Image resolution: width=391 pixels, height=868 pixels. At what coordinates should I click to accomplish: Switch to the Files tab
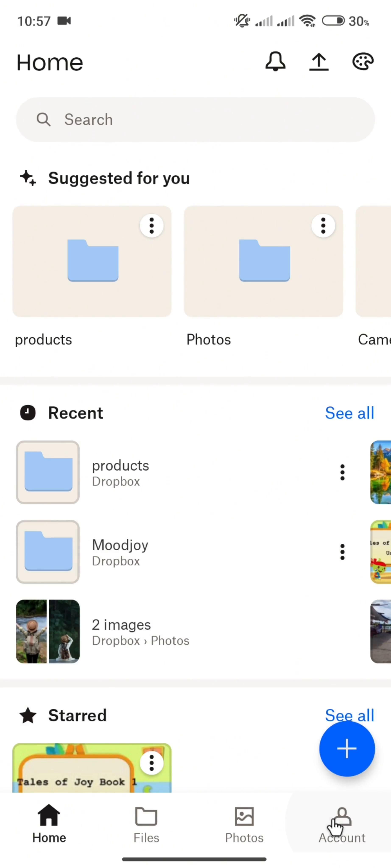[x=146, y=824]
